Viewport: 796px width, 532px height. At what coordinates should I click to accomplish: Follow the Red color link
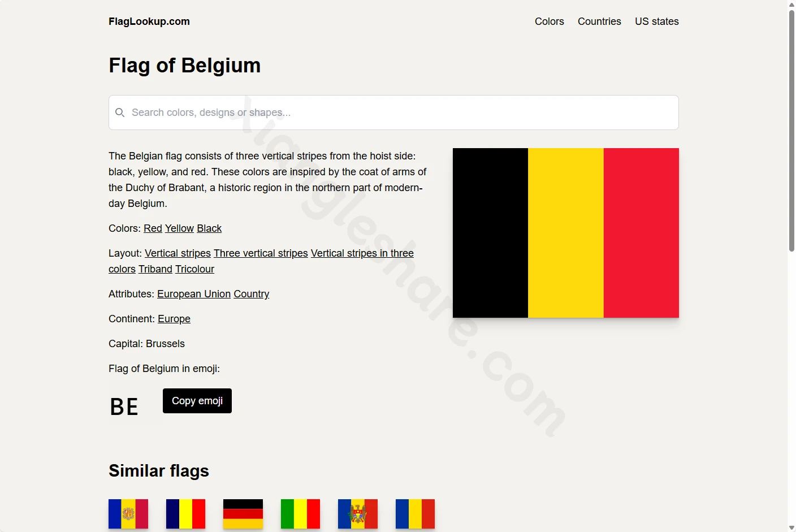click(153, 228)
